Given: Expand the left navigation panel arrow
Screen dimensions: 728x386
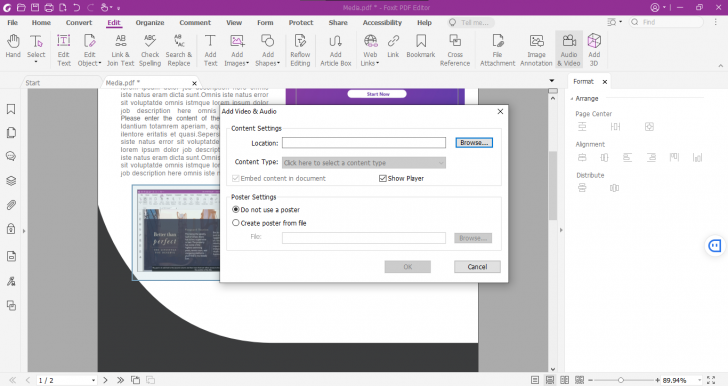Looking at the screenshot, I should pyautogui.click(x=24, y=230).
